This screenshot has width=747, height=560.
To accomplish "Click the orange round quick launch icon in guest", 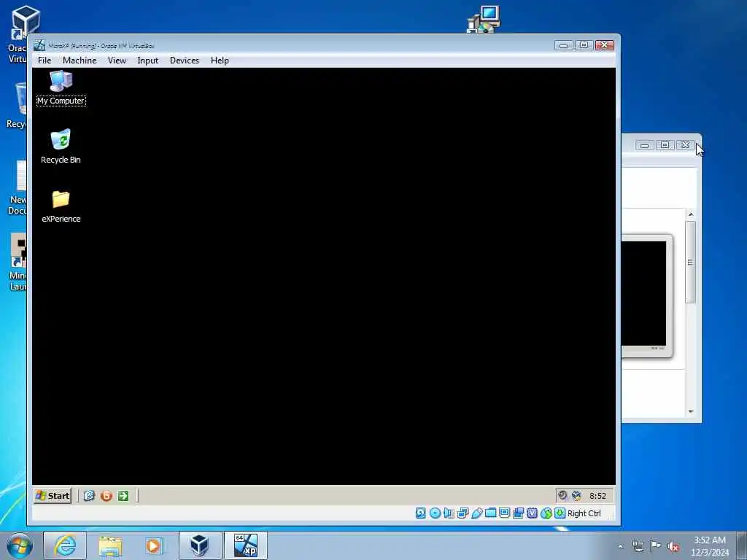I will point(107,496).
